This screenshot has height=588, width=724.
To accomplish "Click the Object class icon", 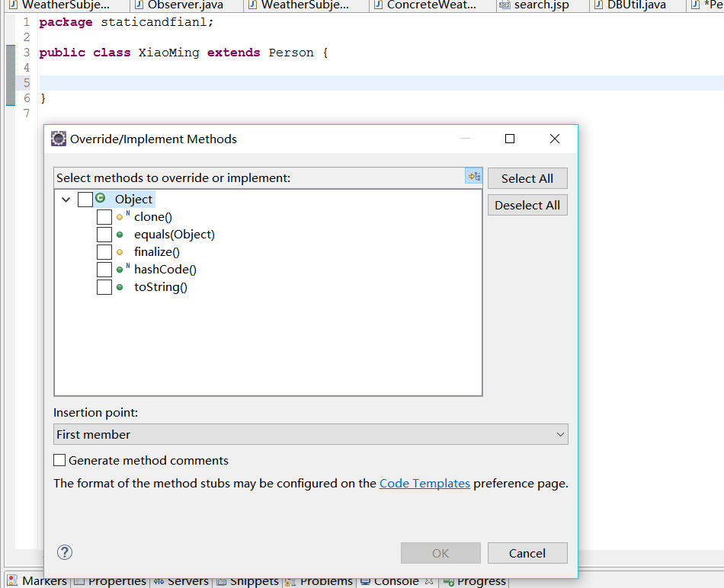I will [x=100, y=198].
